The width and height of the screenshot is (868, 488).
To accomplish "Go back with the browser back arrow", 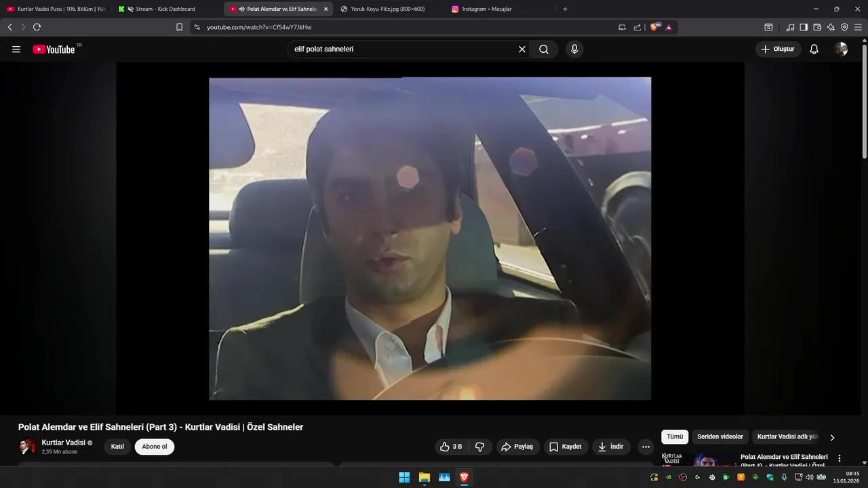I will pyautogui.click(x=9, y=27).
